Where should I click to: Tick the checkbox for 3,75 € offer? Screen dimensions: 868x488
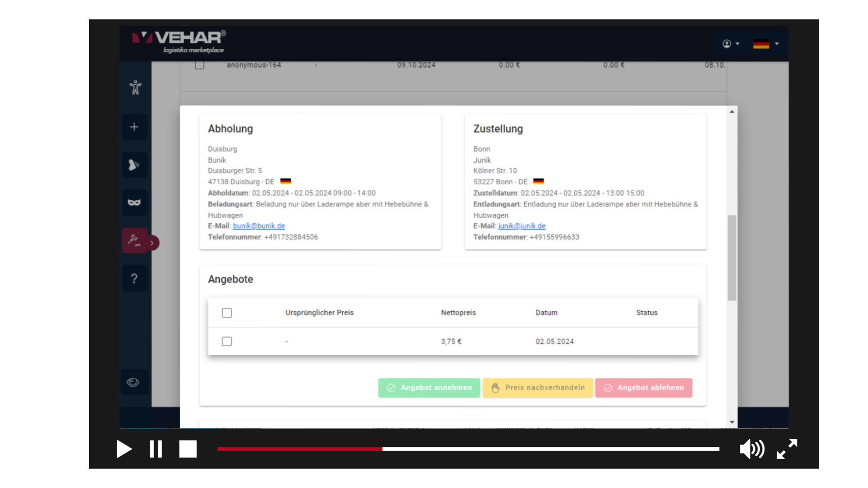tap(227, 342)
